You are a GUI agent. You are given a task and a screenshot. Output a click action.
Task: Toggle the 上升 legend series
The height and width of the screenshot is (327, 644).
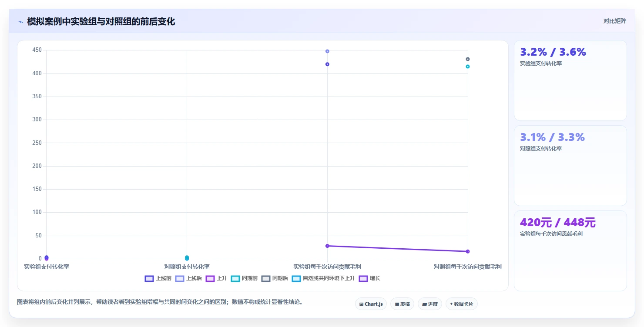[x=216, y=278]
